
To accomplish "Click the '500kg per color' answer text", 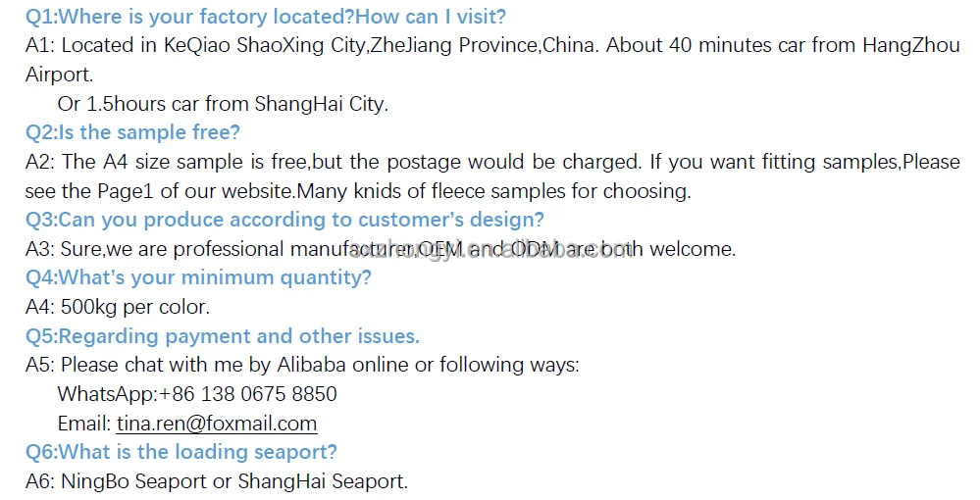I will (x=135, y=307).
